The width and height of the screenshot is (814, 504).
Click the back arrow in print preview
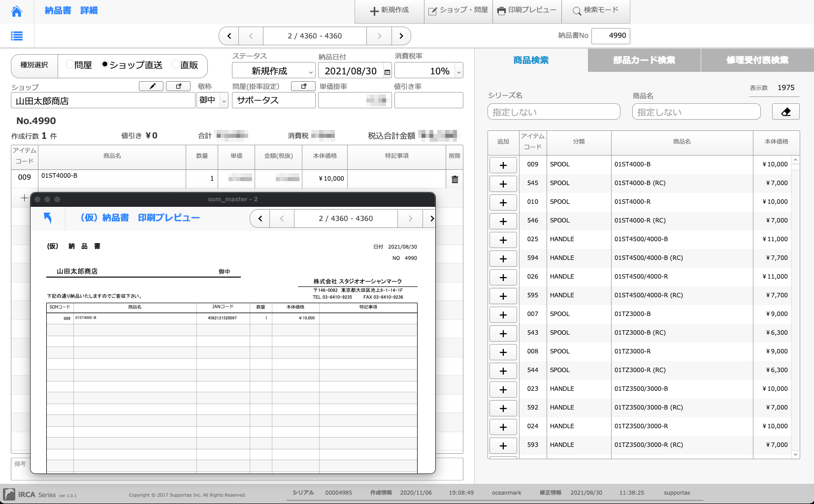(48, 218)
